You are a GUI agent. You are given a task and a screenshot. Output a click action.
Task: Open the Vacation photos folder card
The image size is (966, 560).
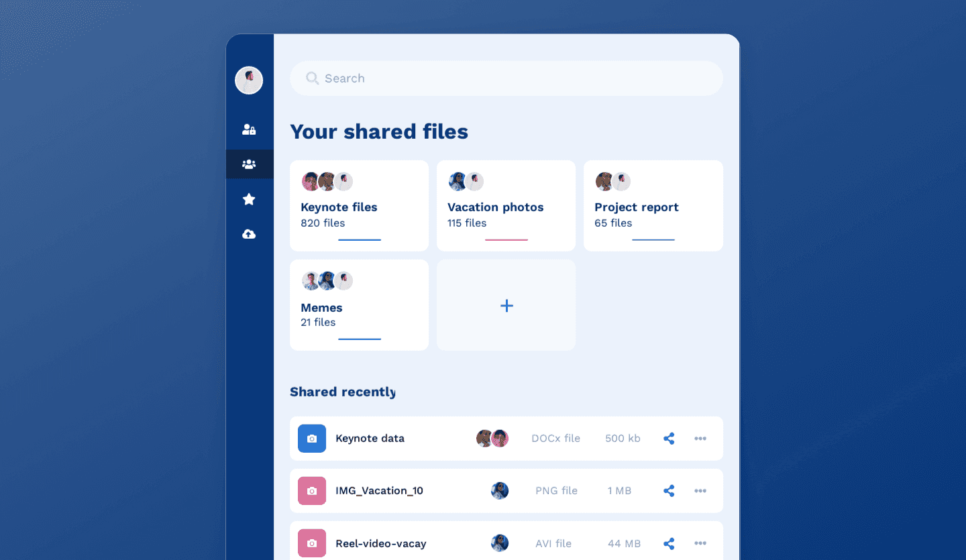(x=506, y=206)
